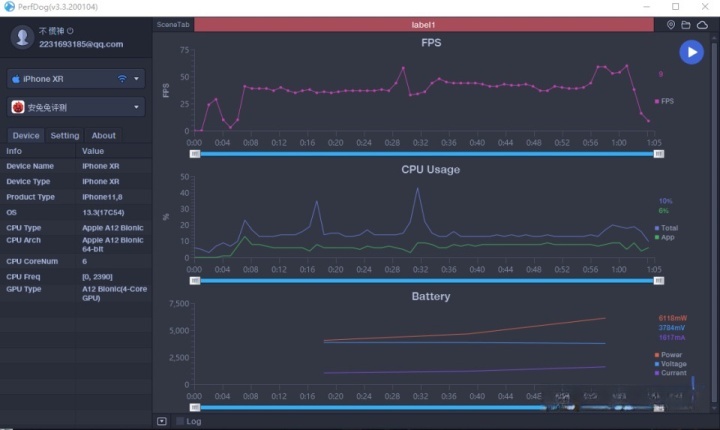Click the Battery chart title
Screen dimensions: 720x430
pos(431,296)
